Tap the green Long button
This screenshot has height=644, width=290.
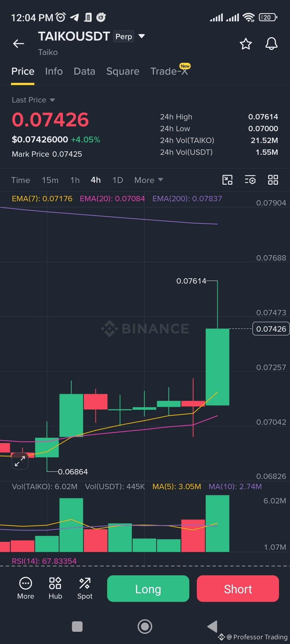148,589
